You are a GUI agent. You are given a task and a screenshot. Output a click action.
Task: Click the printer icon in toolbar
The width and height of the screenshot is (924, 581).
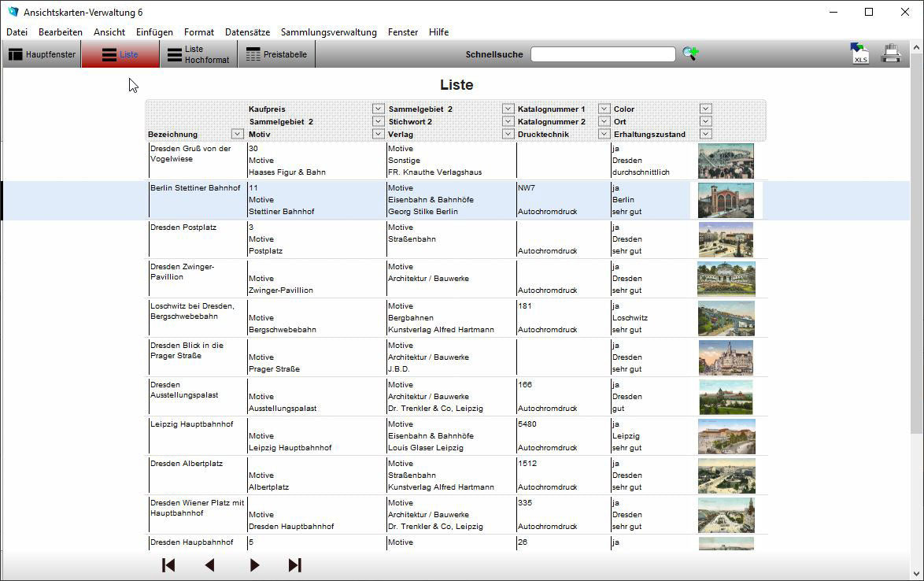click(x=891, y=54)
